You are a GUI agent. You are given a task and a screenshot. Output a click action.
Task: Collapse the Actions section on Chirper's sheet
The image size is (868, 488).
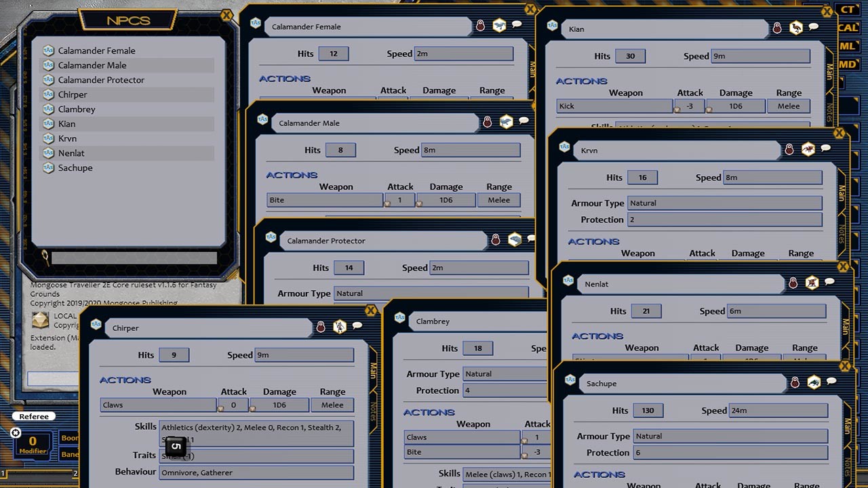click(x=125, y=380)
